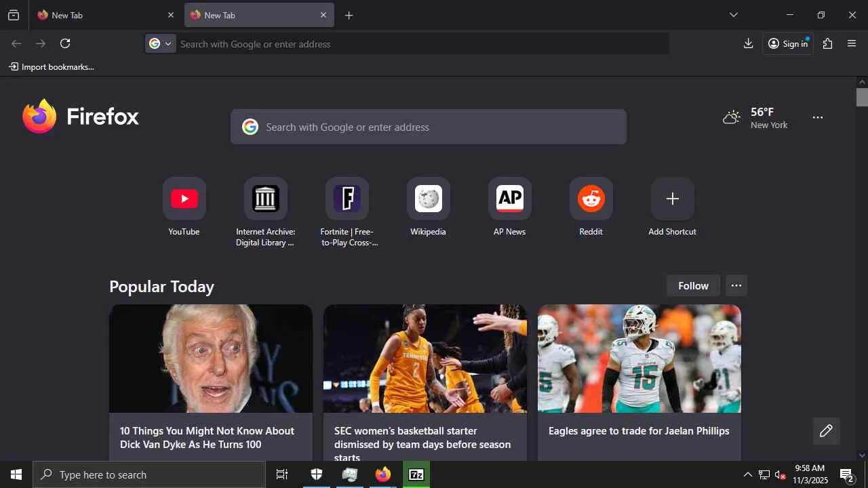
Task: Go forward to the next page
Action: tap(41, 43)
